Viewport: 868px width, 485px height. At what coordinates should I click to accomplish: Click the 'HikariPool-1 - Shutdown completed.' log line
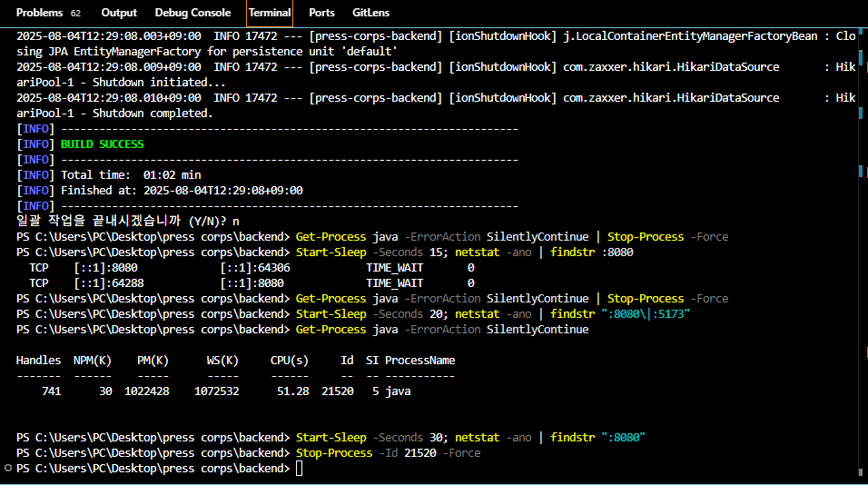114,114
